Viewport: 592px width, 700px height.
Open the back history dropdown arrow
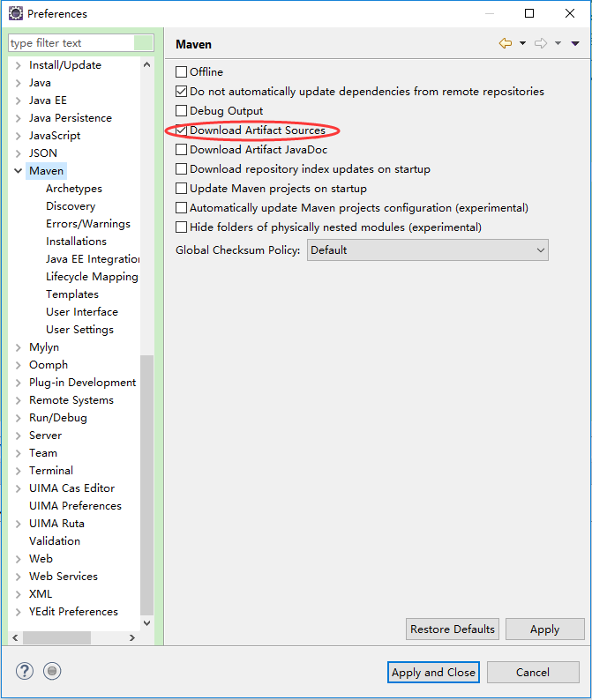pos(522,43)
